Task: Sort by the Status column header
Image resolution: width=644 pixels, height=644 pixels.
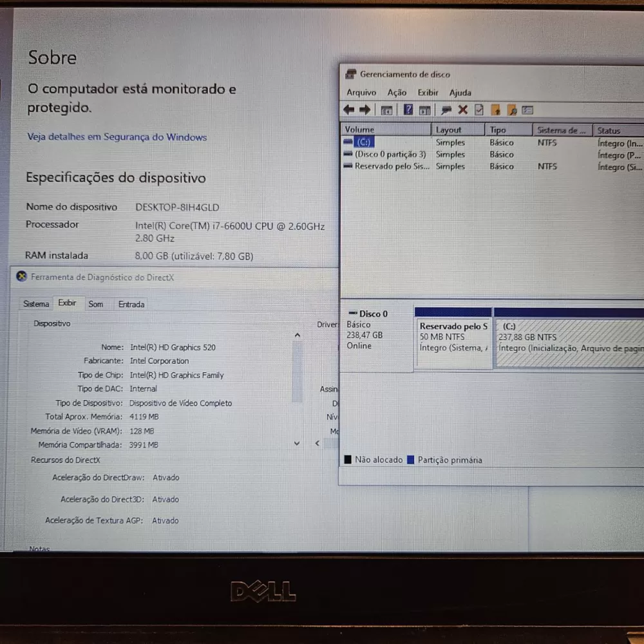Action: 618,131
